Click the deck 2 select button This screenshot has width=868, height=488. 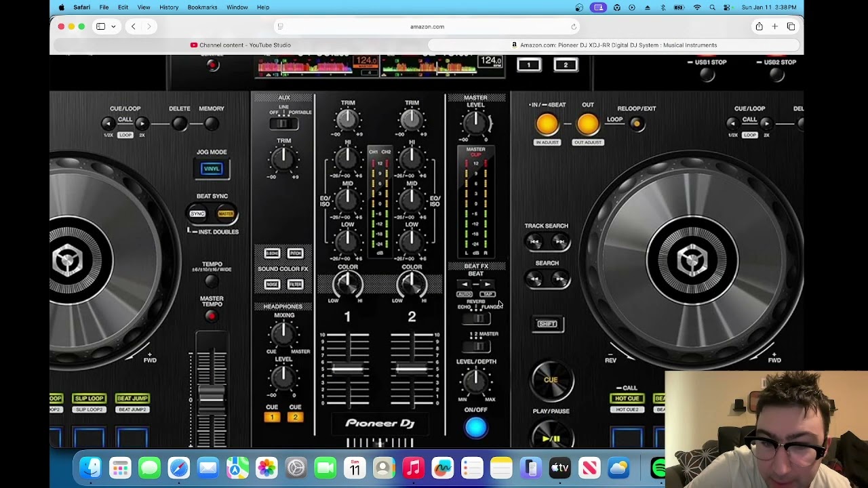tap(566, 65)
